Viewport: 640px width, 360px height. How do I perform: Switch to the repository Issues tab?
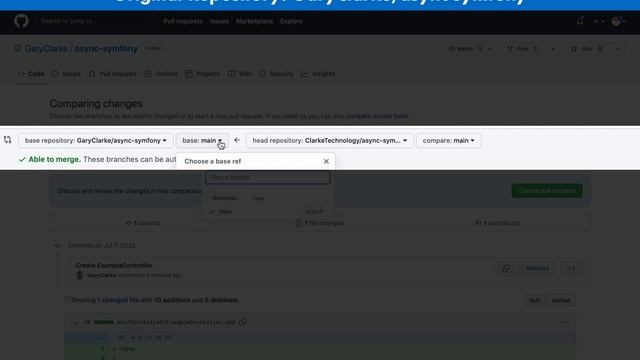pyautogui.click(x=66, y=74)
